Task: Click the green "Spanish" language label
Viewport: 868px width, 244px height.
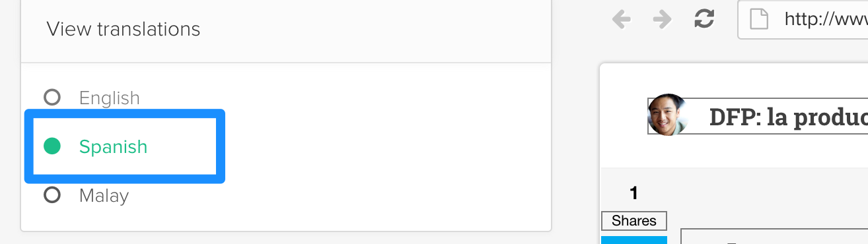Action: (x=113, y=147)
